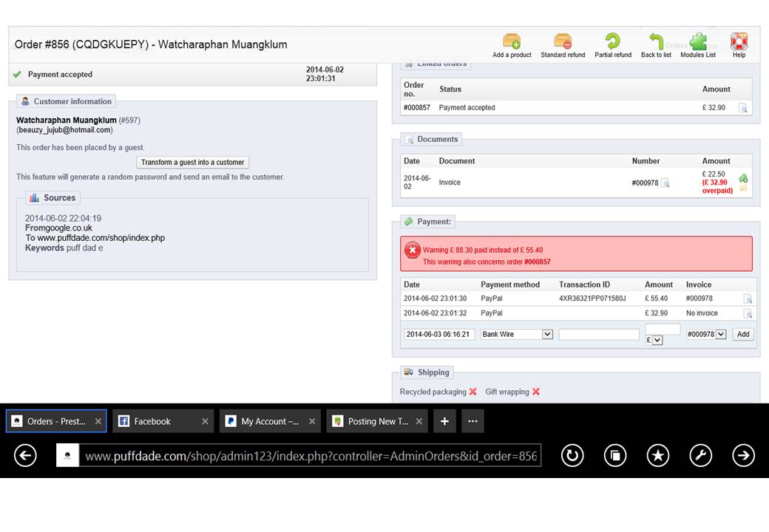Close the Facebook tab
Screen dimensions: 769x532
point(205,421)
